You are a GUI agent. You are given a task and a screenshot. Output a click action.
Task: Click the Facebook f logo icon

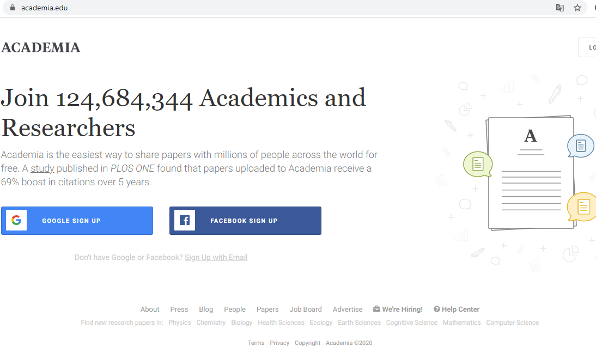click(185, 220)
